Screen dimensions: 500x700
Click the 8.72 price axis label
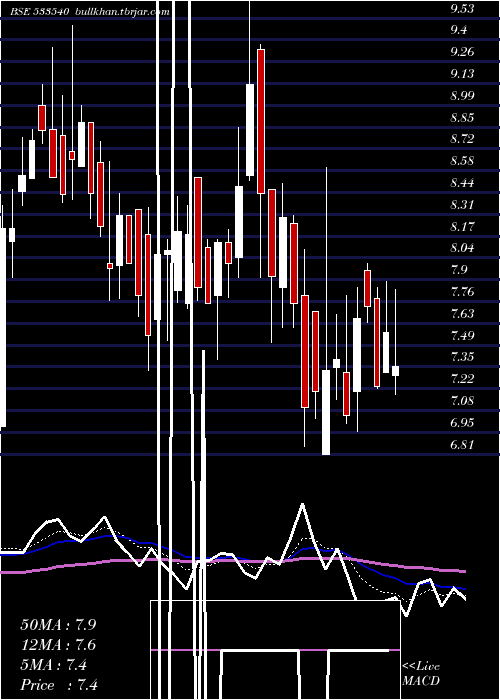[x=462, y=139]
